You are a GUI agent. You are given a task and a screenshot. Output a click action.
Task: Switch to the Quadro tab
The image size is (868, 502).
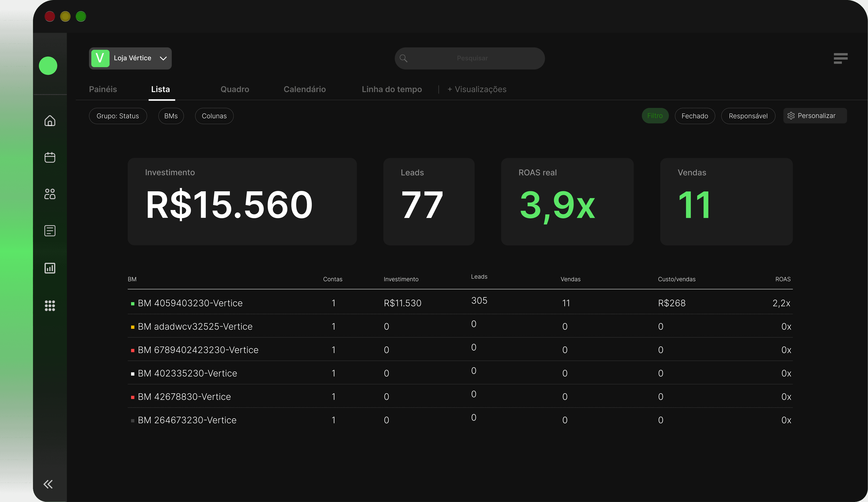[x=235, y=89]
